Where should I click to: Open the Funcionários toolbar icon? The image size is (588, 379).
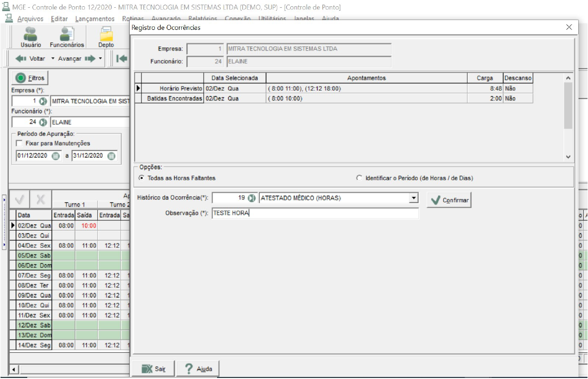pyautogui.click(x=67, y=37)
